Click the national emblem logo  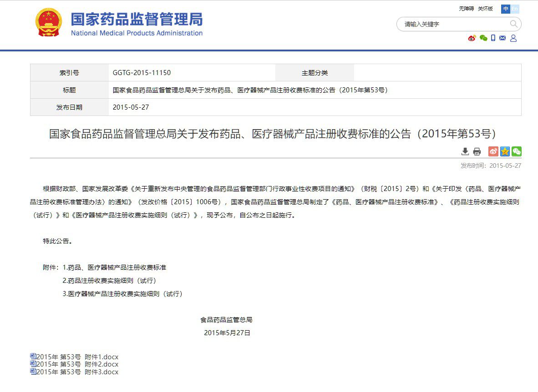[49, 22]
